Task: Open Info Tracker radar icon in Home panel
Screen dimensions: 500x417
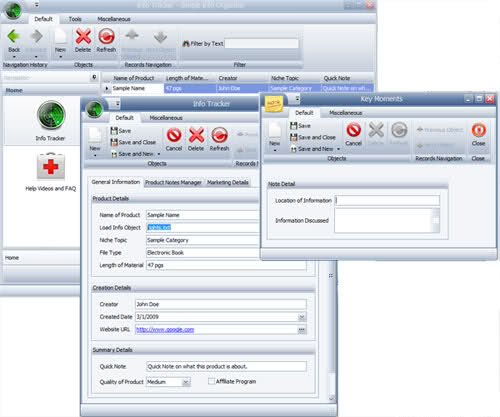Action: (x=51, y=115)
